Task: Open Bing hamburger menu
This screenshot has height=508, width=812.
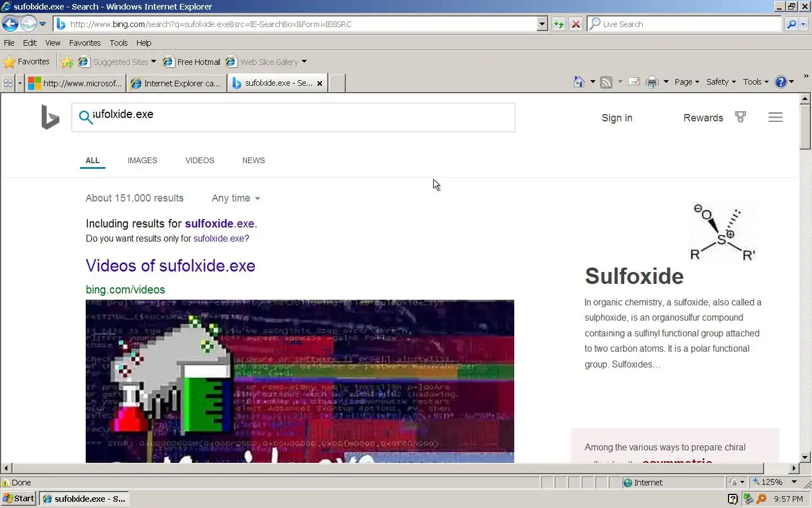Action: pyautogui.click(x=775, y=117)
